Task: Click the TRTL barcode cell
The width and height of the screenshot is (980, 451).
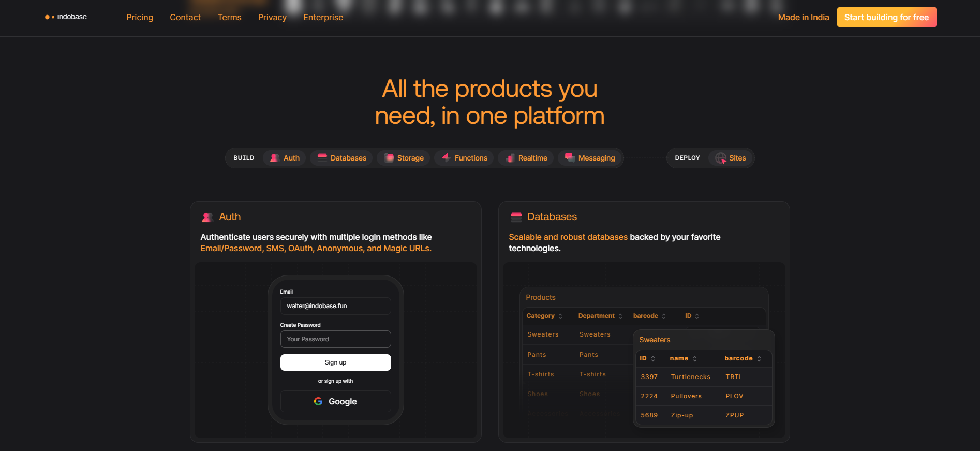Action: [734, 377]
